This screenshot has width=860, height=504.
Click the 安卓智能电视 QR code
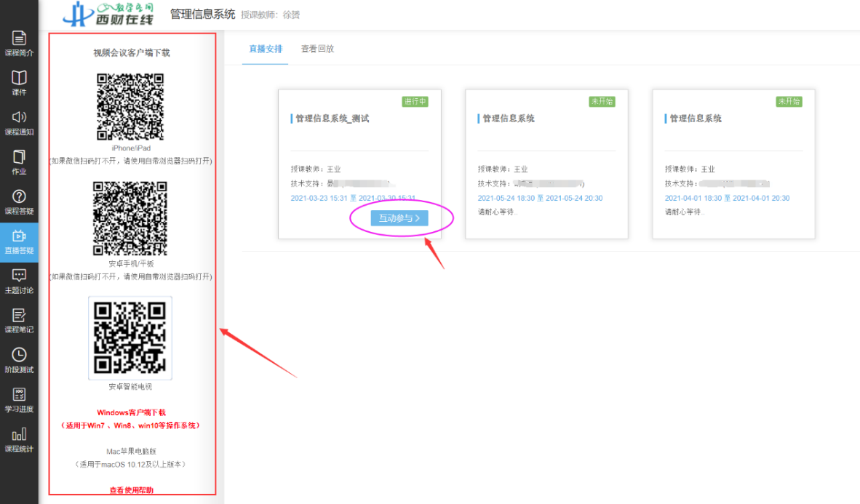pyautogui.click(x=130, y=337)
